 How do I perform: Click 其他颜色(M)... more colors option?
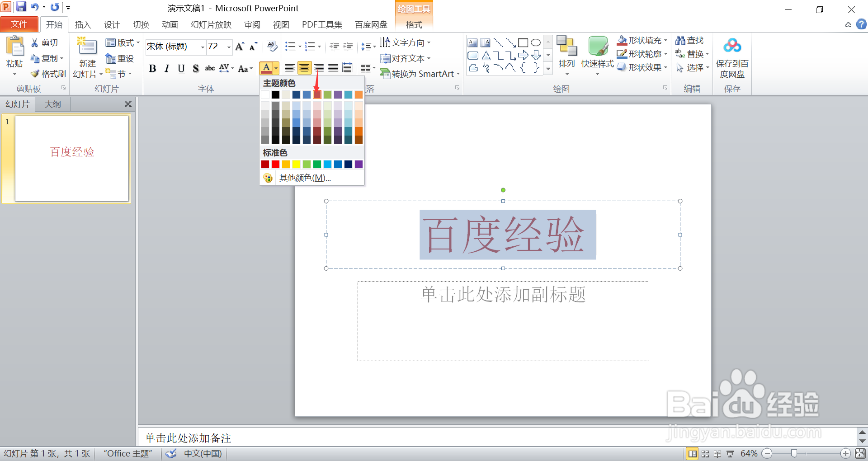(312, 178)
